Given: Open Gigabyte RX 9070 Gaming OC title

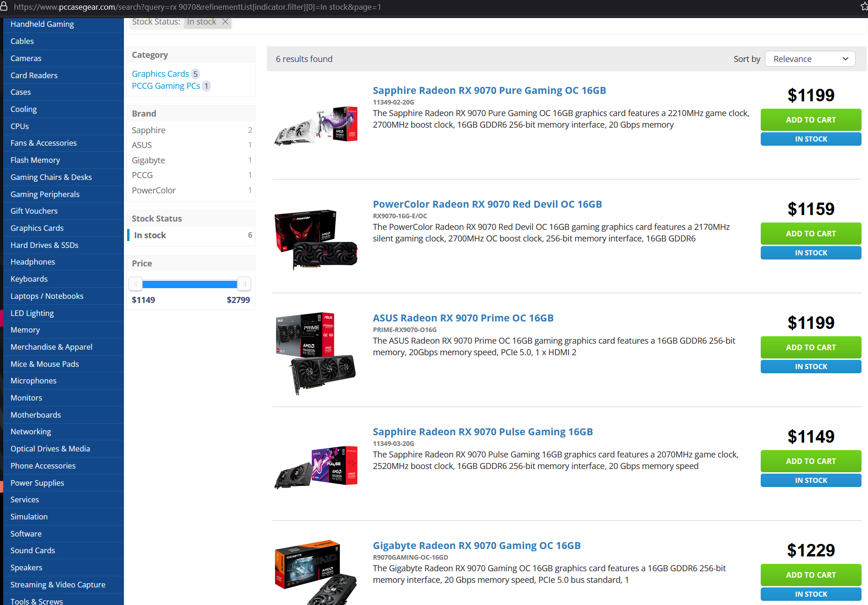Looking at the screenshot, I should point(477,545).
